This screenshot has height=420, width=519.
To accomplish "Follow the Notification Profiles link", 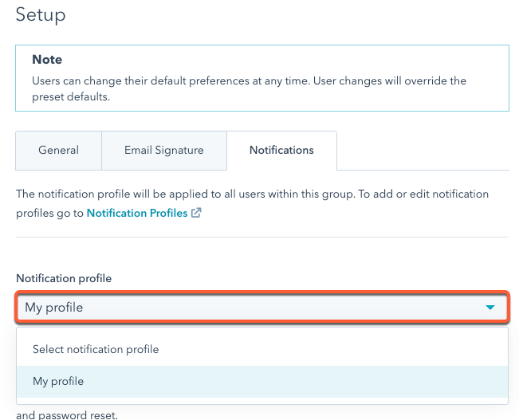I will point(137,213).
